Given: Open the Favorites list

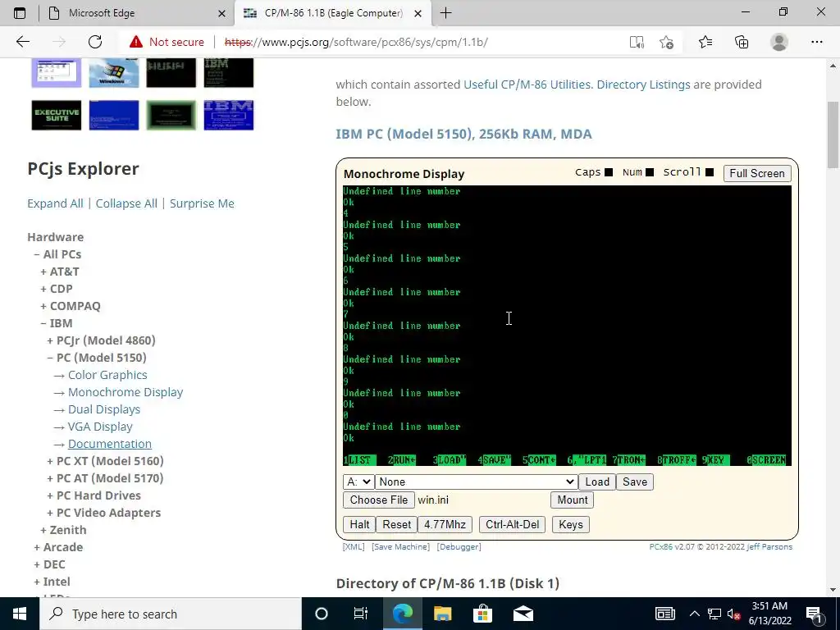Looking at the screenshot, I should [x=705, y=42].
